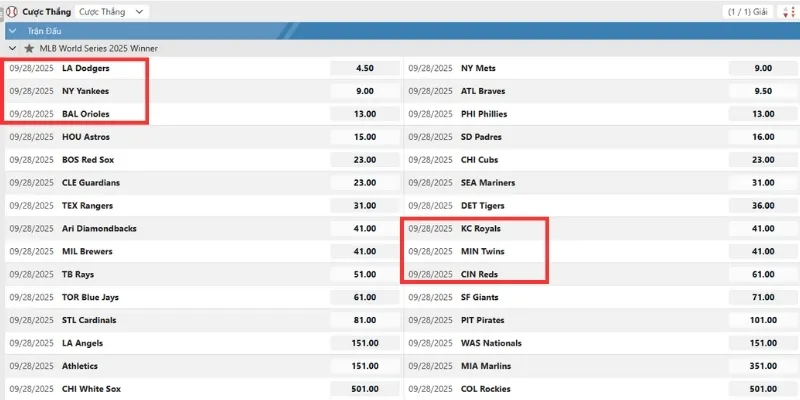Click the date beside LA Dodgers
This screenshot has width=800, height=400.
point(32,68)
